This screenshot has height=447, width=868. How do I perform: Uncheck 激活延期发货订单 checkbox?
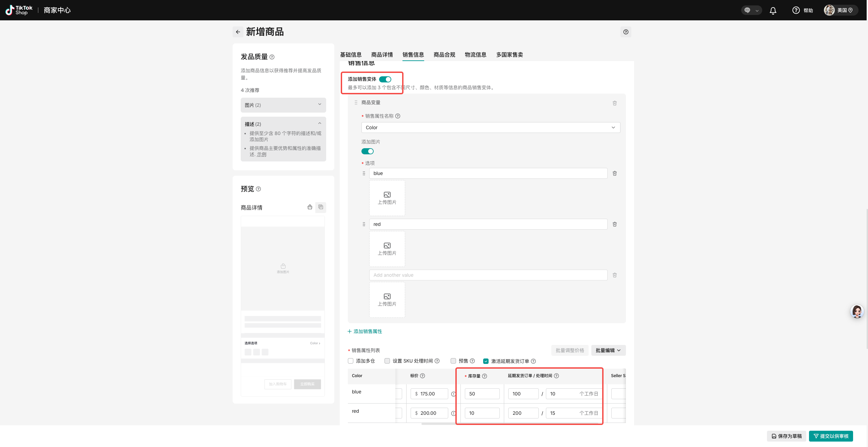click(486, 361)
